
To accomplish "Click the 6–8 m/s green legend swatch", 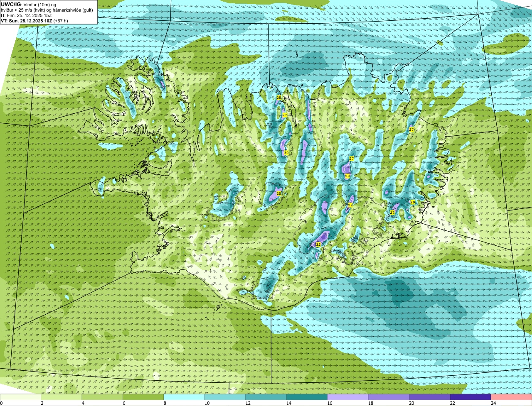I will 143,397.
